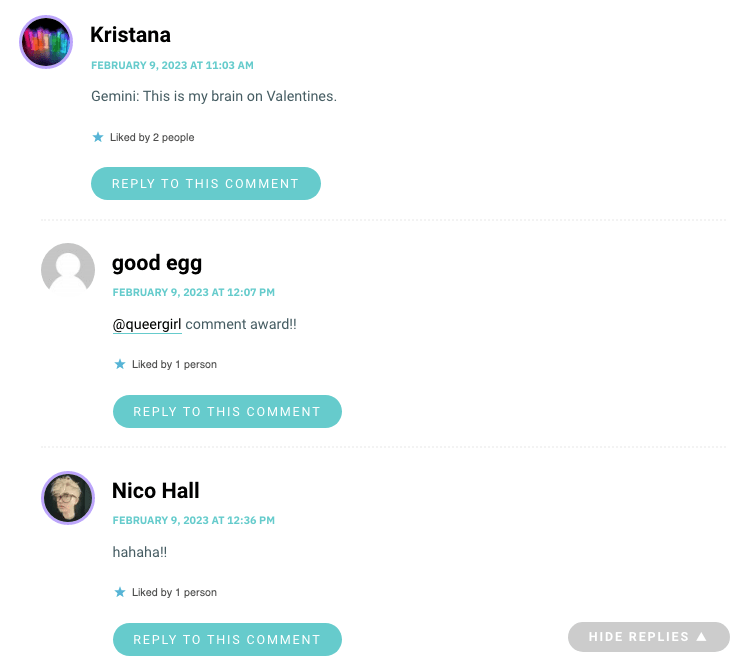Click Kristana's colorful avatar image
Screen dimensions: 746x667
(x=46, y=42)
